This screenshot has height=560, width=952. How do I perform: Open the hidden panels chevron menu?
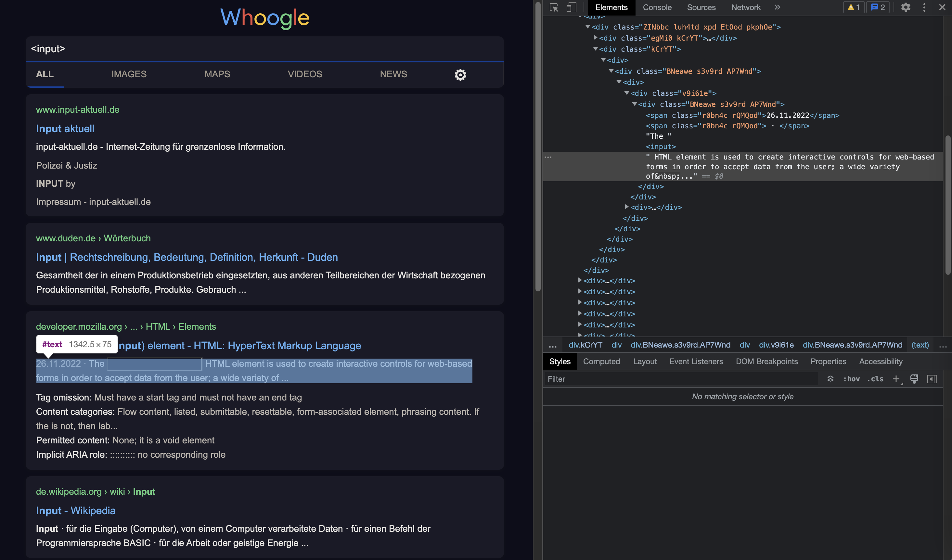coord(777,7)
